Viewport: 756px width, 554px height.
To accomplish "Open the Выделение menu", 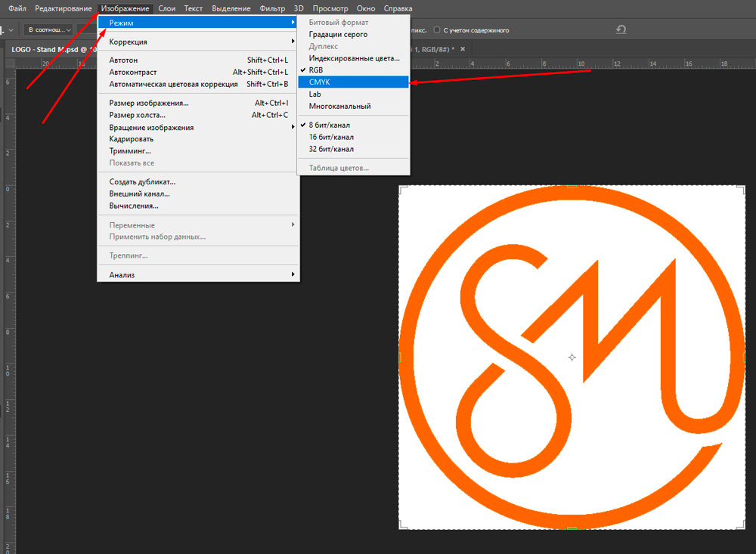I will pos(231,8).
